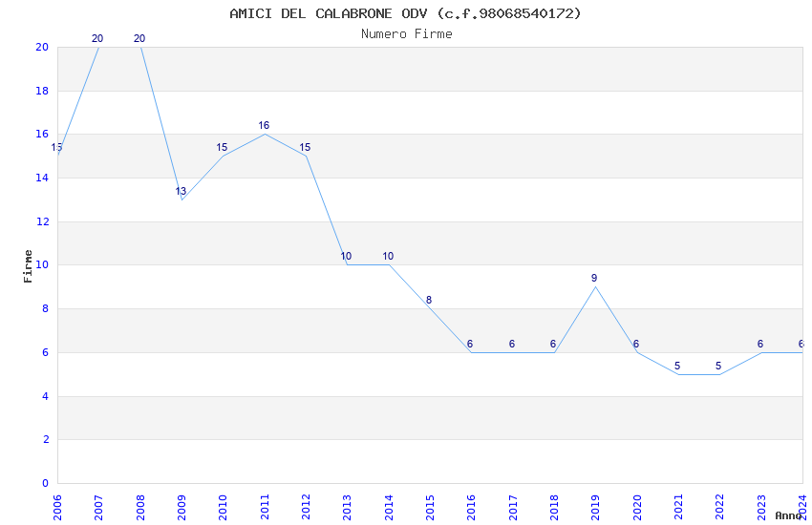Click the 2015 year label on x-axis
The image size is (812, 525).
(x=430, y=508)
